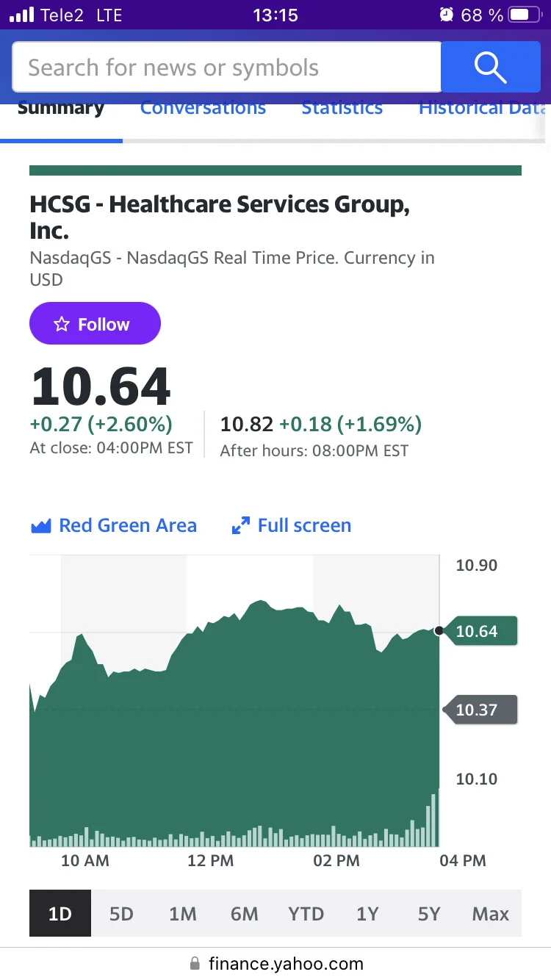The image size is (551, 980).
Task: Open the Historical Data tab link
Action: click(x=482, y=108)
